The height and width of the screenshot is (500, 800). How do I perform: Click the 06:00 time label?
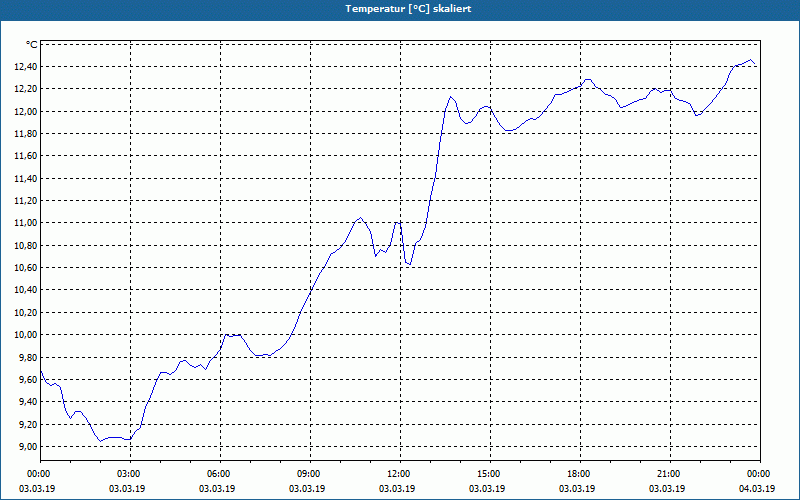(220, 474)
